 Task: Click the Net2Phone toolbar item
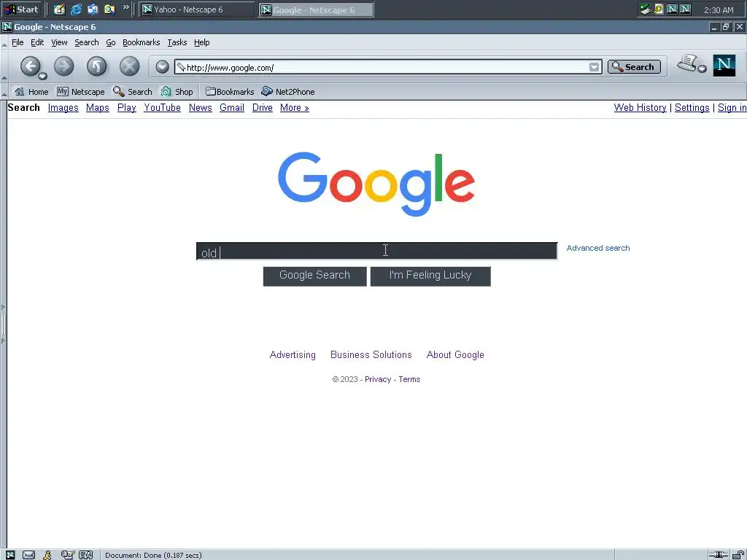tap(287, 91)
